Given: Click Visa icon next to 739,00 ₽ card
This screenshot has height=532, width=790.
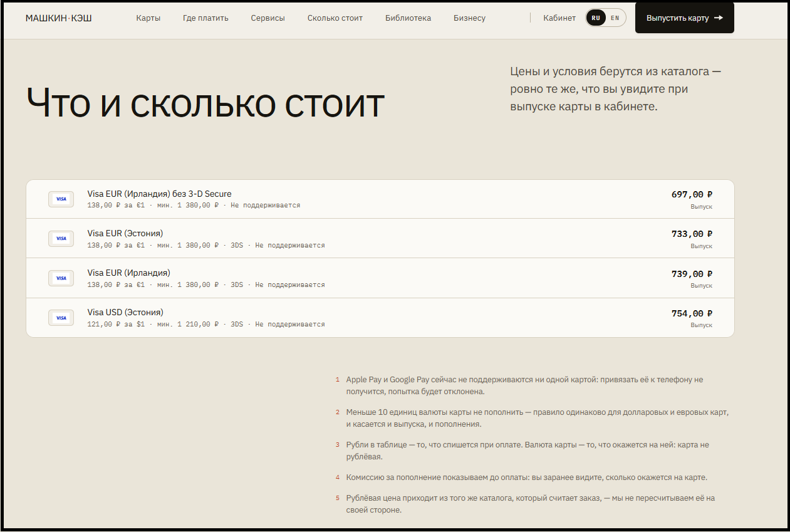Looking at the screenshot, I should pyautogui.click(x=61, y=278).
